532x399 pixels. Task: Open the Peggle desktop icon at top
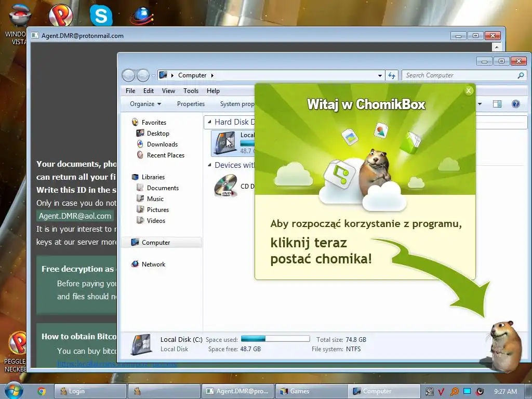[61, 15]
